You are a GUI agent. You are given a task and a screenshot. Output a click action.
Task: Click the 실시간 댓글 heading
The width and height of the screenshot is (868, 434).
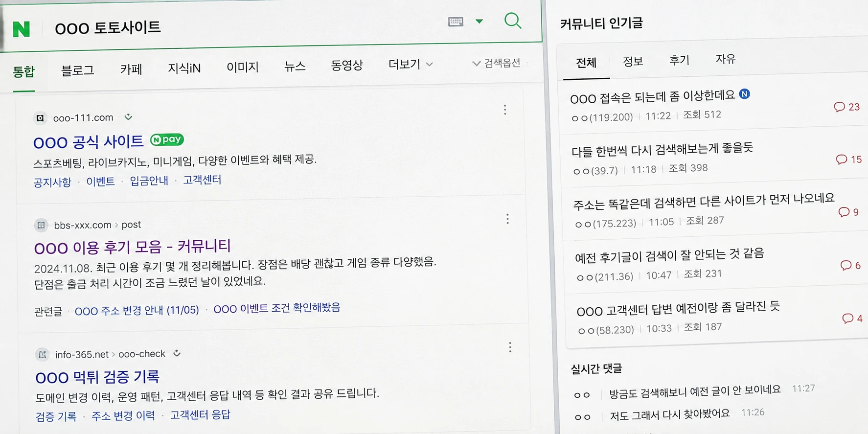(x=596, y=368)
